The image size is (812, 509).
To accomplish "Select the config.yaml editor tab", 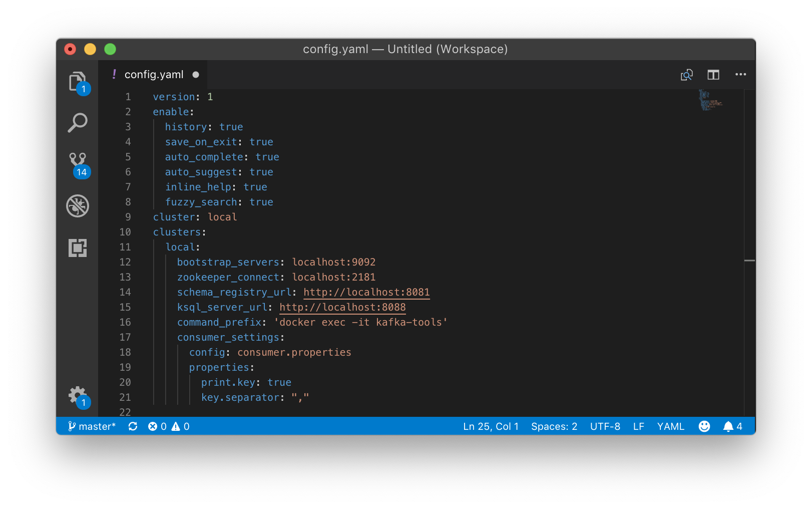I will click(154, 74).
